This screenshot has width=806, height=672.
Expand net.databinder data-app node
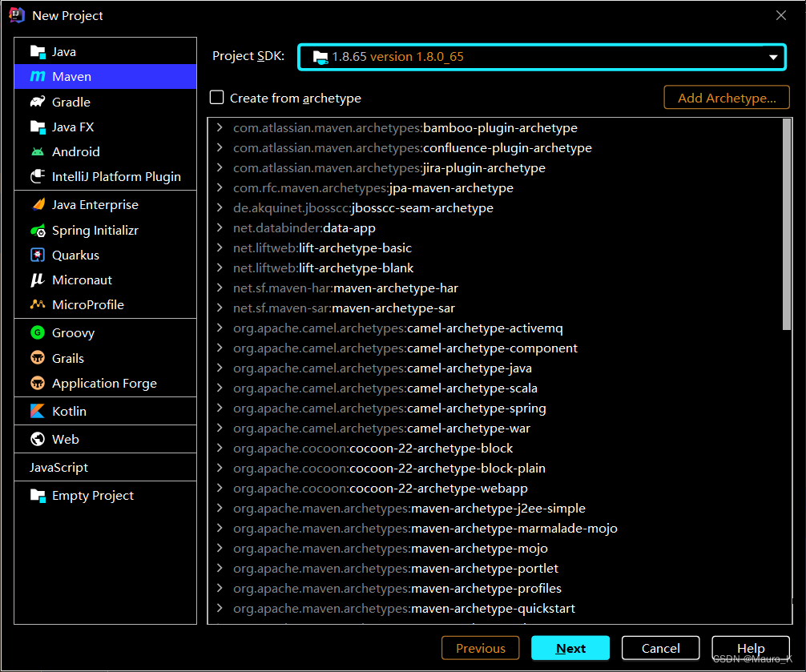click(220, 227)
